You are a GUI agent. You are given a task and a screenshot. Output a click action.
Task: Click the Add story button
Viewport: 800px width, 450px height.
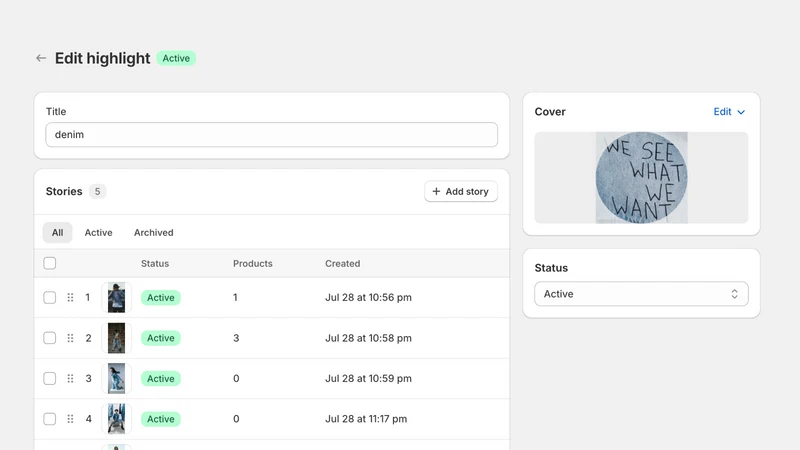coord(461,191)
